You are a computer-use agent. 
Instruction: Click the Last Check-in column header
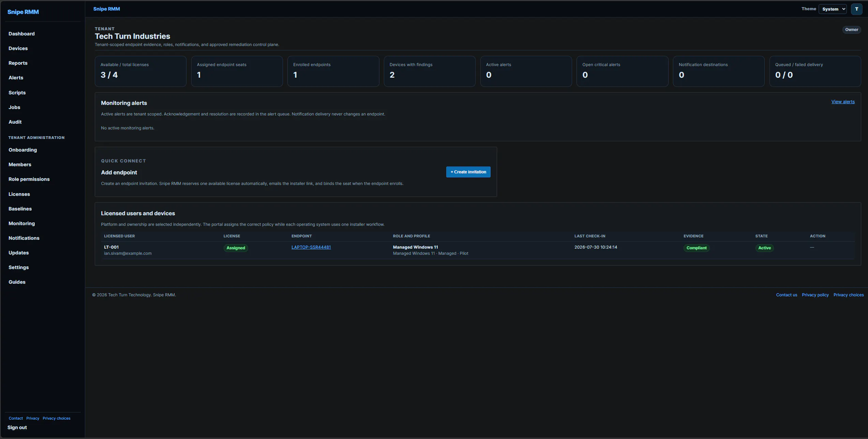(x=590, y=236)
